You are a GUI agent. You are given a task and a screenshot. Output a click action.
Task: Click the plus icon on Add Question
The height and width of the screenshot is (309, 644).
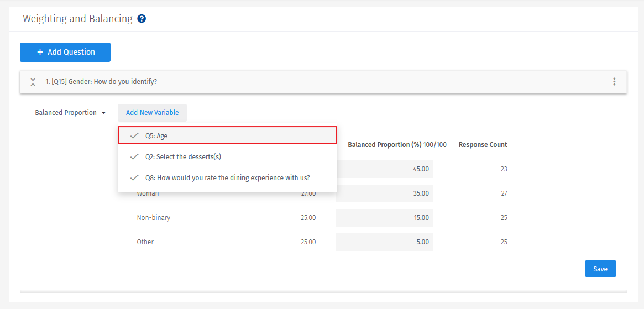tap(40, 52)
